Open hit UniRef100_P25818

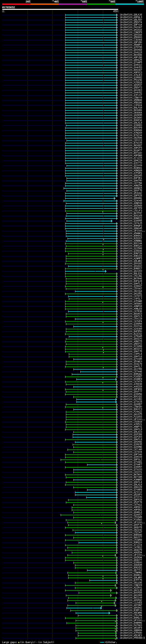coord(131,82)
